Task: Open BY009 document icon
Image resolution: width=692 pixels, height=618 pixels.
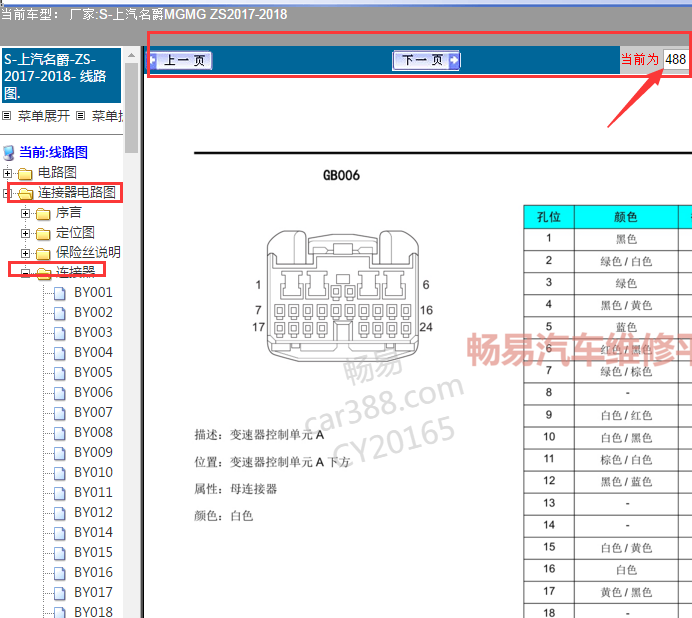Action: (60, 453)
